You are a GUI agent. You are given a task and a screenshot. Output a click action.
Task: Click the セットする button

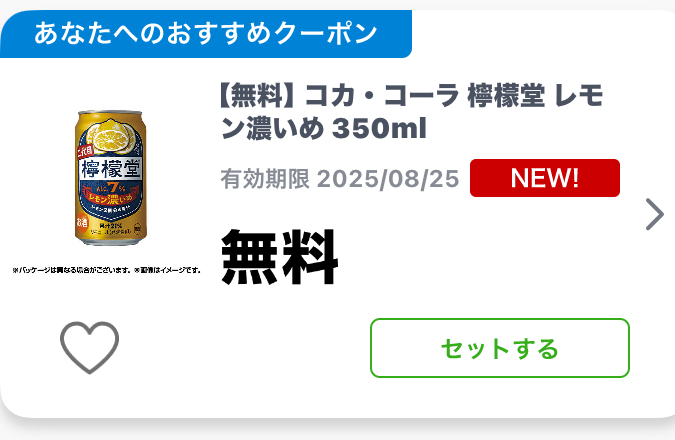(x=500, y=348)
